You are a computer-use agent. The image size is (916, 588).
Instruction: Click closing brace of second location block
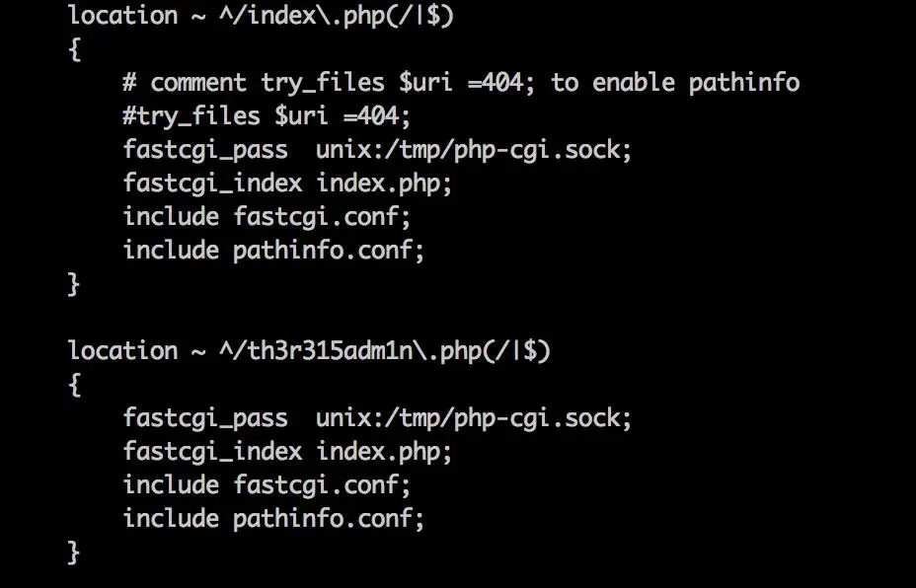74,552
